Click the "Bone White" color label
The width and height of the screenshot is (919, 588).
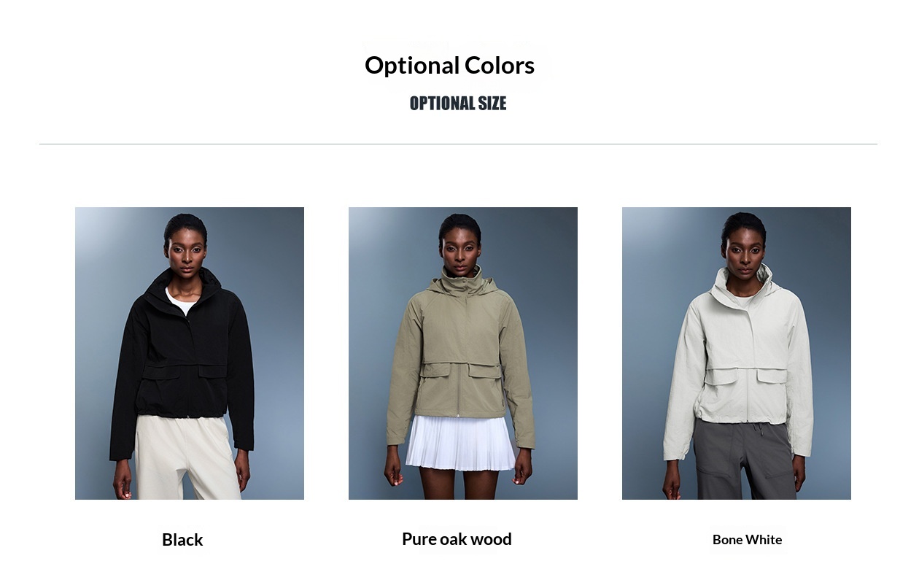(747, 540)
